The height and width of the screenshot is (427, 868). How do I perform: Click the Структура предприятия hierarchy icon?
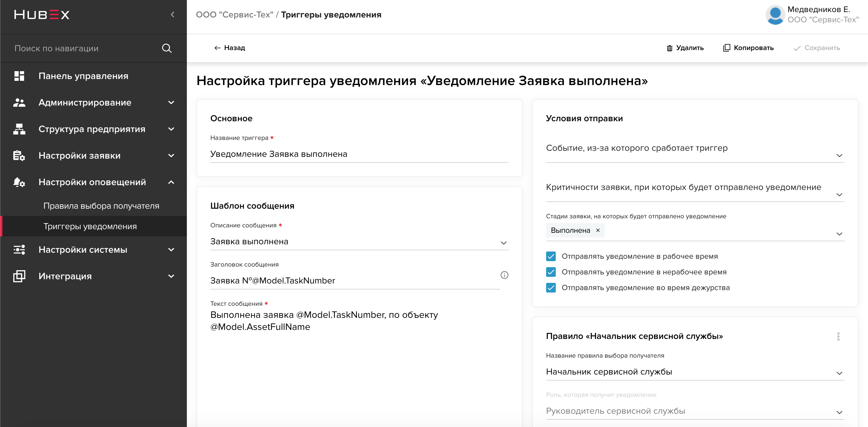point(19,129)
